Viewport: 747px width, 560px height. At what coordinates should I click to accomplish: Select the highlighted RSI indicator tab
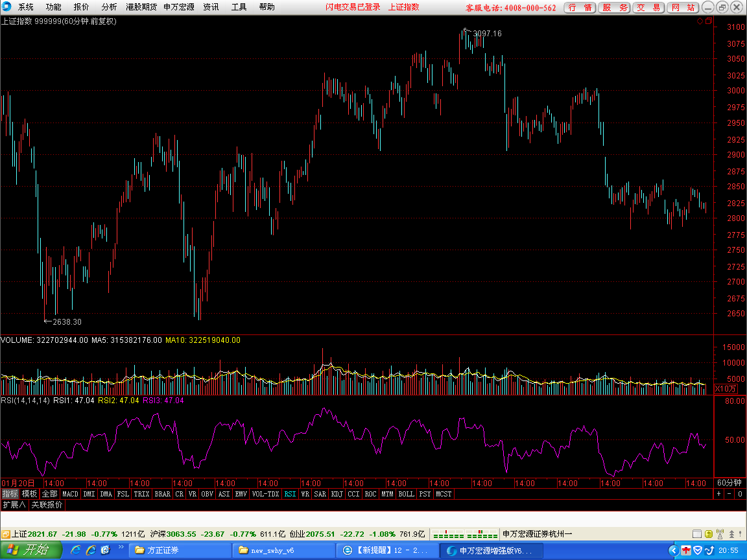coord(290,494)
